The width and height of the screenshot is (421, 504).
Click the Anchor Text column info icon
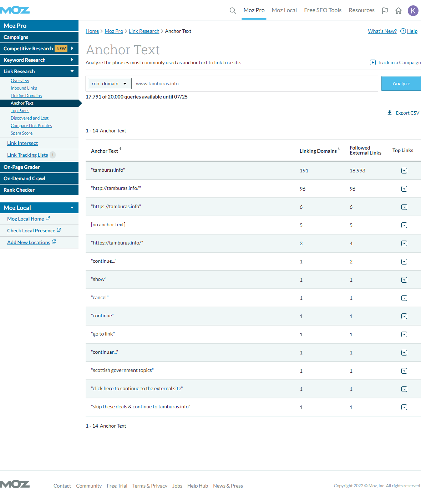[x=120, y=148]
